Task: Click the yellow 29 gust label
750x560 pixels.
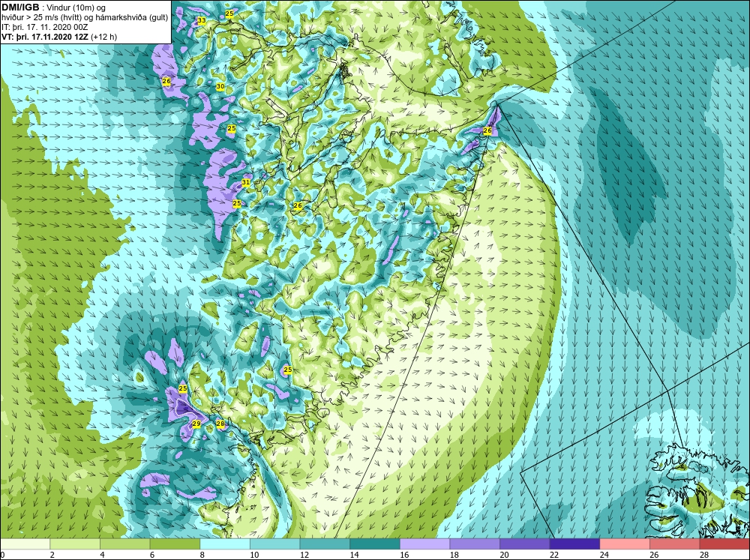Action: 196,424
